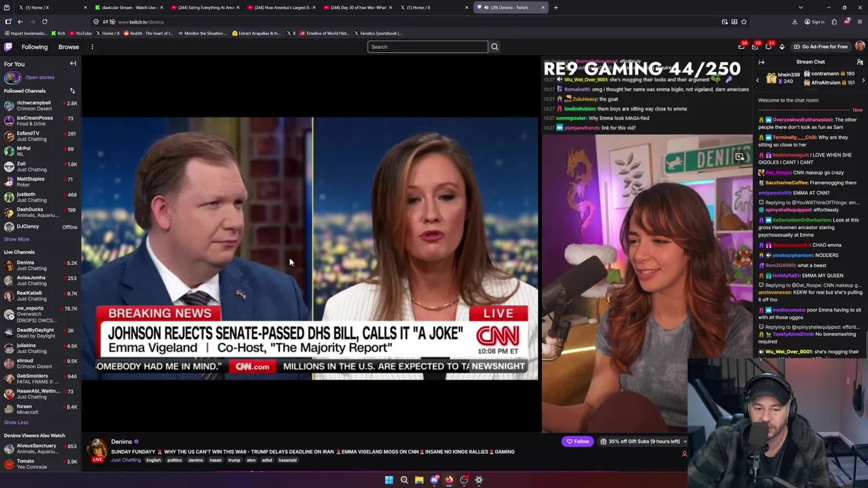The height and width of the screenshot is (488, 868).
Task: Open the Twitch inbox notifications icon
Action: tap(755, 47)
